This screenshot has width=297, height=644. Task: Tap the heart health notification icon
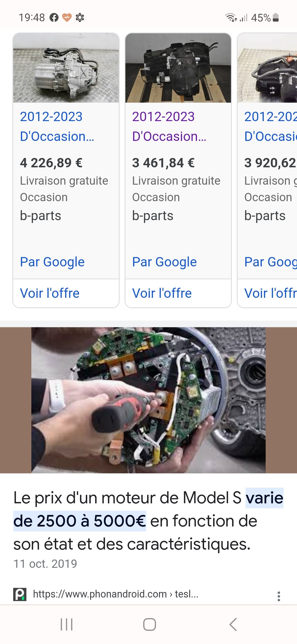click(x=67, y=18)
